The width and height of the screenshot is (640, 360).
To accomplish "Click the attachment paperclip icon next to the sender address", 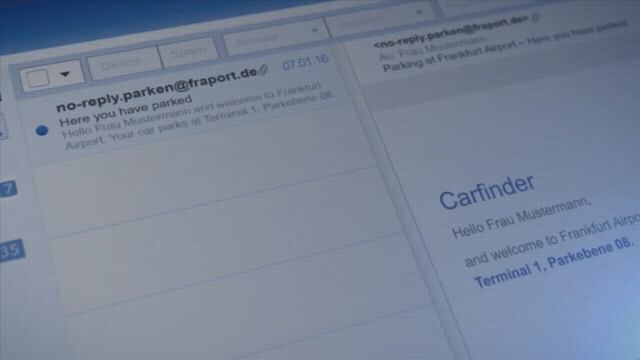I will point(264,70).
